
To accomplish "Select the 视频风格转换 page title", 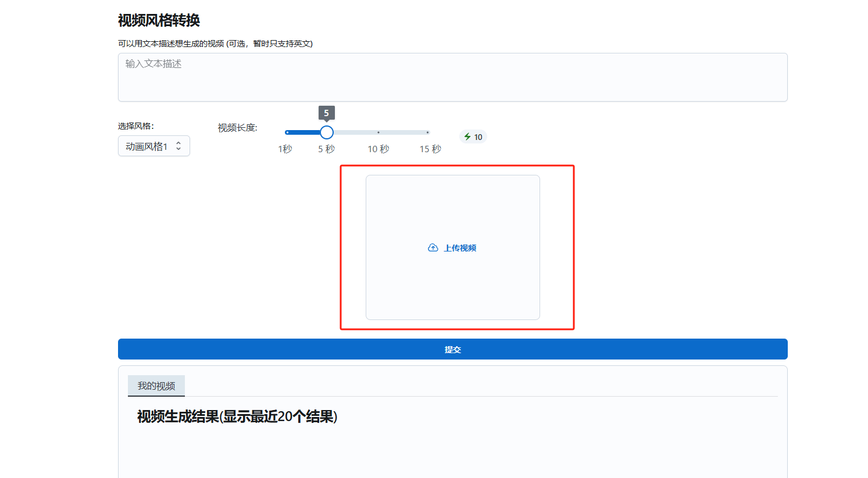I will coord(158,21).
